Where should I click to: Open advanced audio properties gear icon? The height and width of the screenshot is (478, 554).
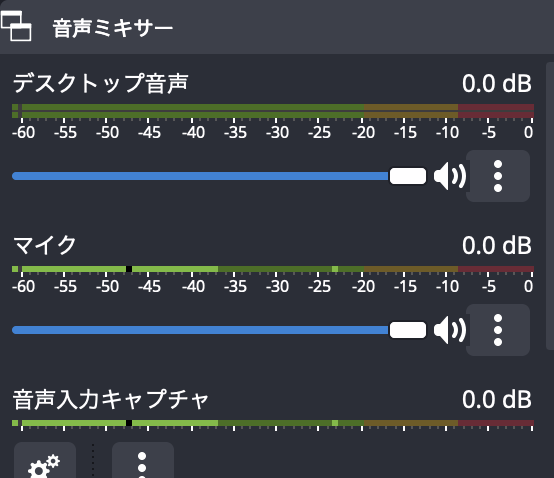click(45, 461)
